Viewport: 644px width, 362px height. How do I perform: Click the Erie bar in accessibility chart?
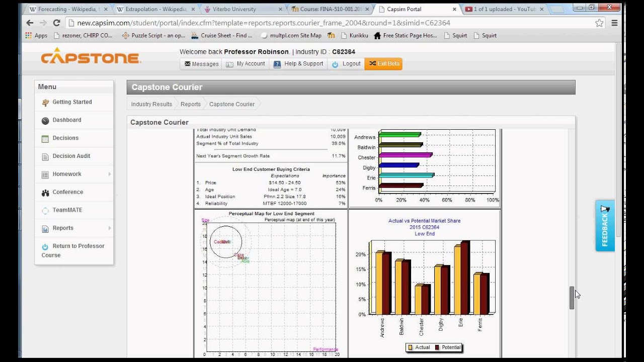pos(407,175)
